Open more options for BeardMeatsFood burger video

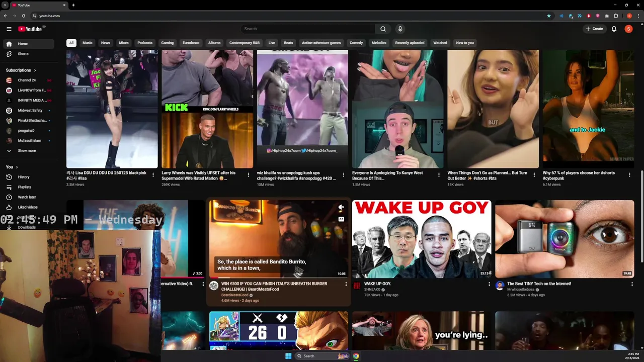pos(346,284)
